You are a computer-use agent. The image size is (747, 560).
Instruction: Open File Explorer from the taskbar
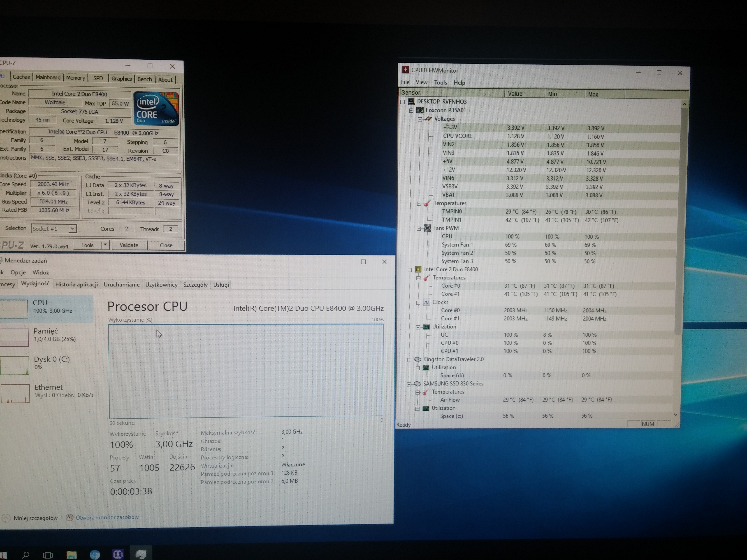72,555
